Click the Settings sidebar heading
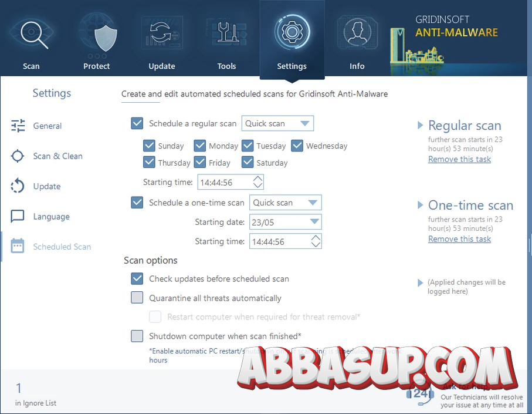The image size is (532, 414). pyautogui.click(x=52, y=93)
